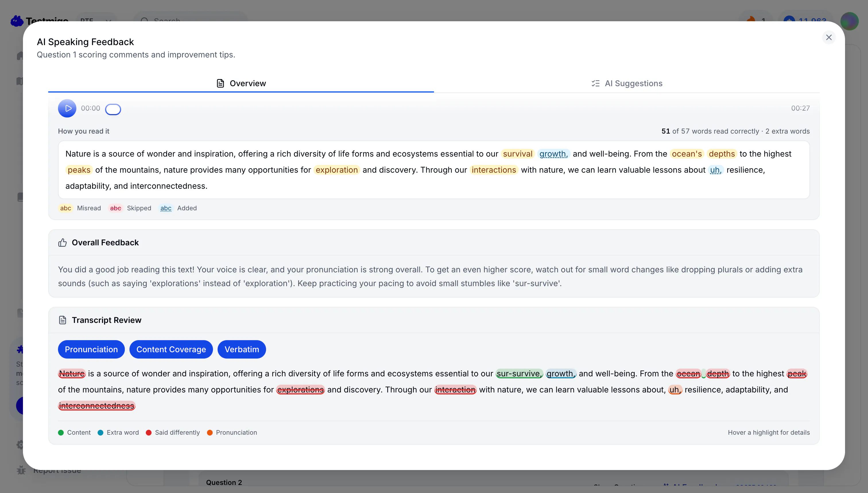Play the recorded audio
868x493 pixels.
coord(67,108)
